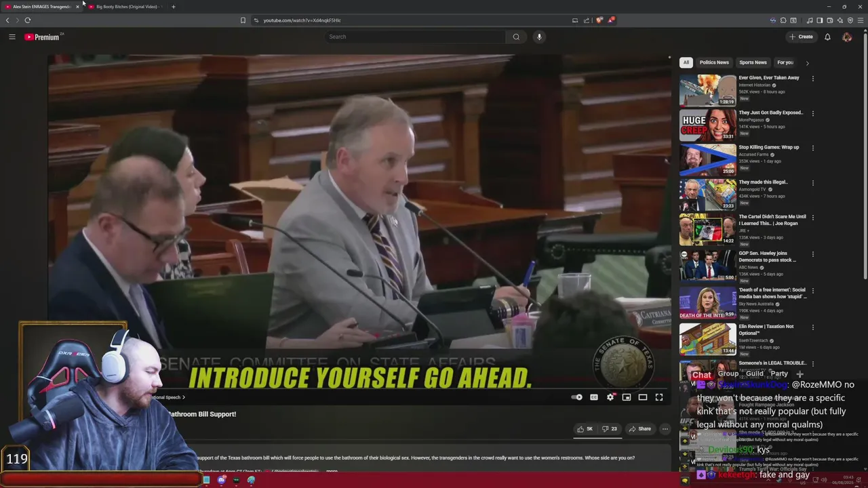Open more actions for the video
The image size is (868, 488).
[665, 429]
